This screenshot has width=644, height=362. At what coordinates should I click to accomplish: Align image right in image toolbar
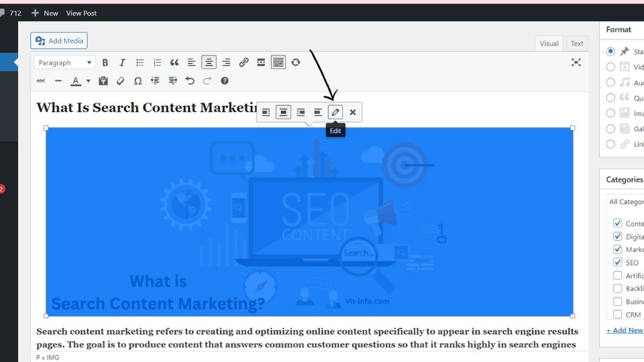click(x=301, y=112)
